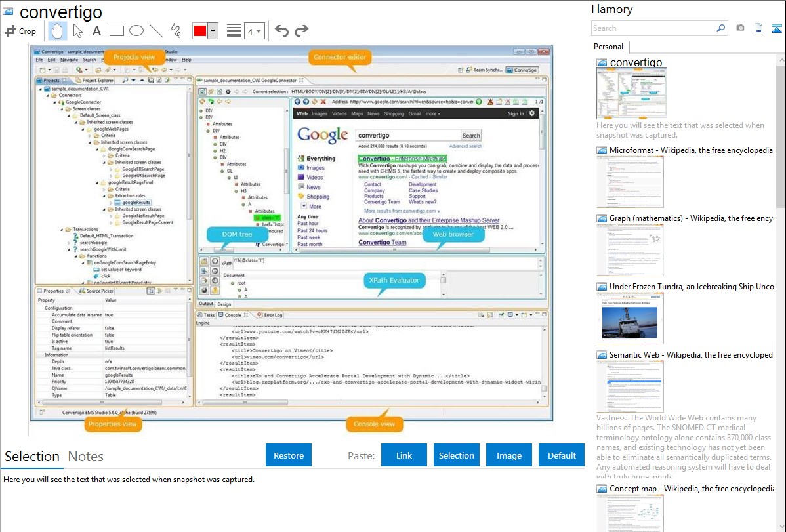Viewport: 786px width, 532px height.
Task: Focus the Flamory Search field
Action: (653, 28)
